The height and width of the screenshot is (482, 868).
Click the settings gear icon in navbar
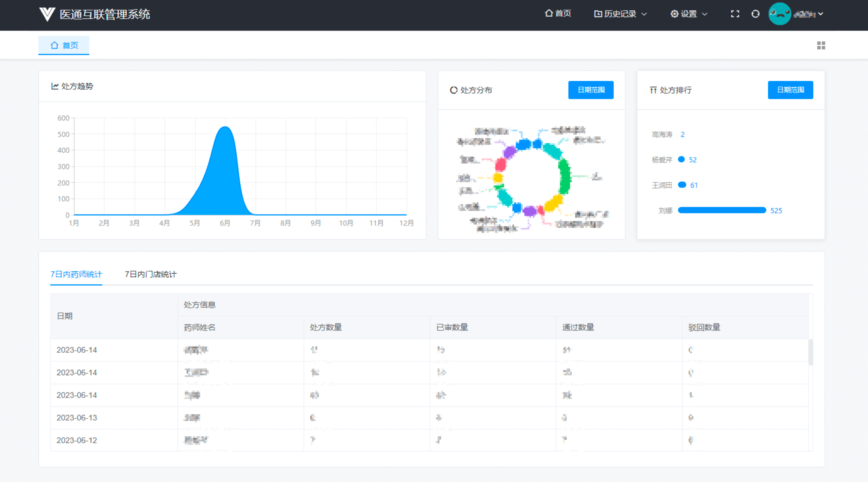pyautogui.click(x=674, y=14)
